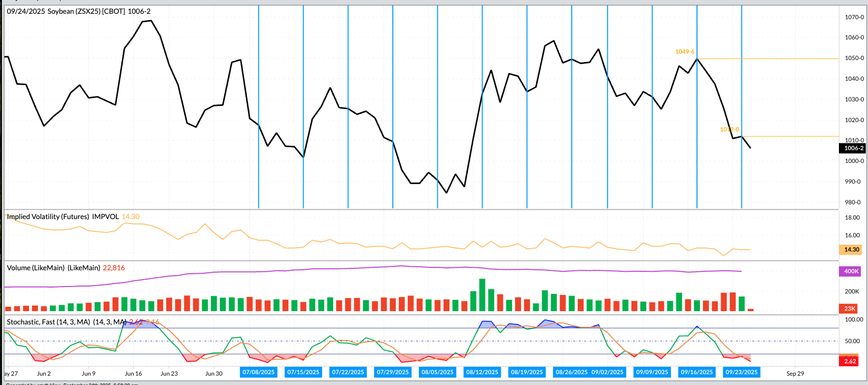Click the black 1006-2 current price tag
The height and width of the screenshot is (385, 868).
pyautogui.click(x=853, y=148)
